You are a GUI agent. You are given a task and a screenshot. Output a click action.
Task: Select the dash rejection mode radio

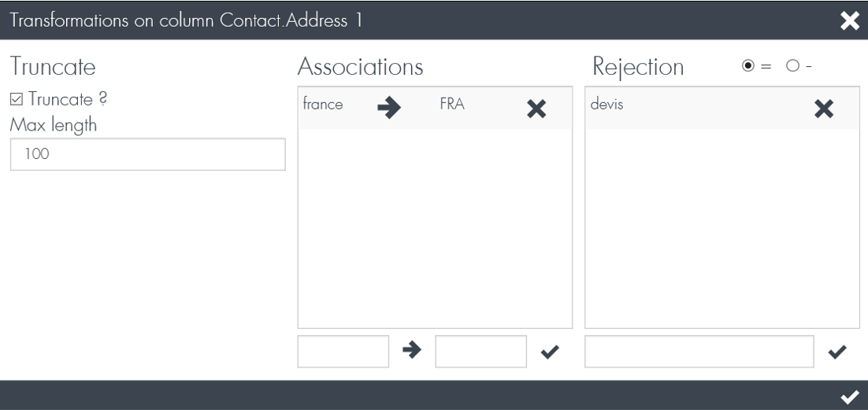click(x=792, y=66)
